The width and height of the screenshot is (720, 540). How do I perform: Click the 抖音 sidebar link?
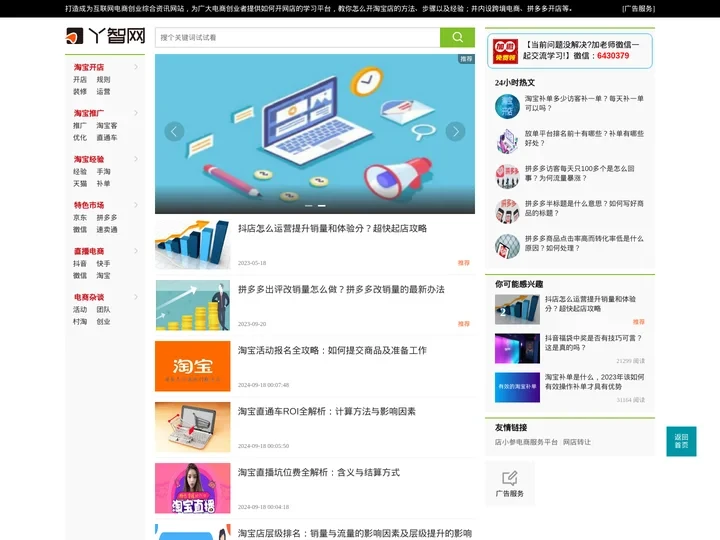[x=80, y=263]
